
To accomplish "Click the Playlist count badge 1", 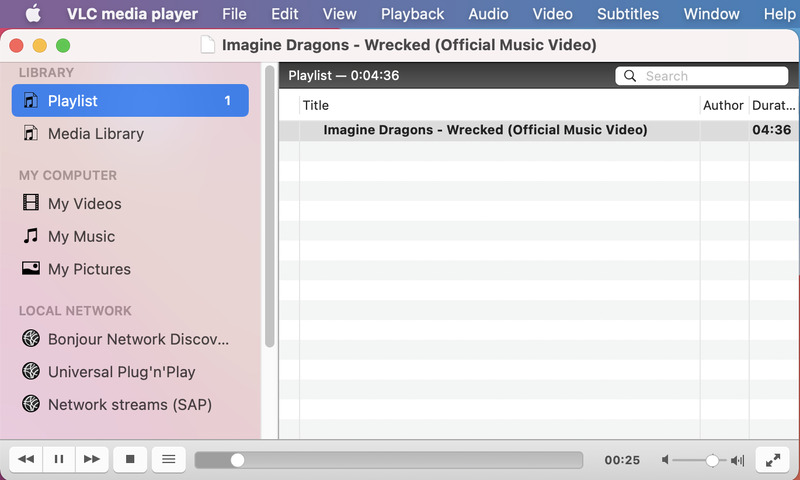I will pyautogui.click(x=228, y=100).
